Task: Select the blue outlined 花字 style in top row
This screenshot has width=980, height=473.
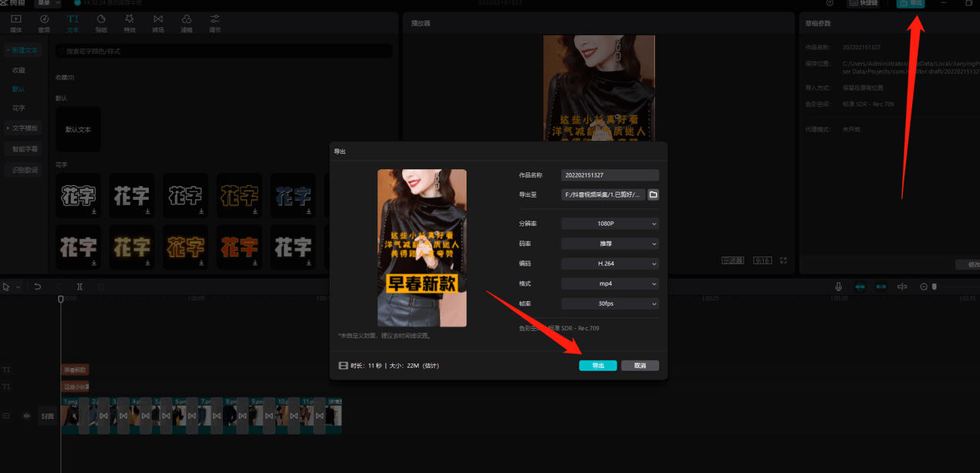Action: [x=292, y=195]
